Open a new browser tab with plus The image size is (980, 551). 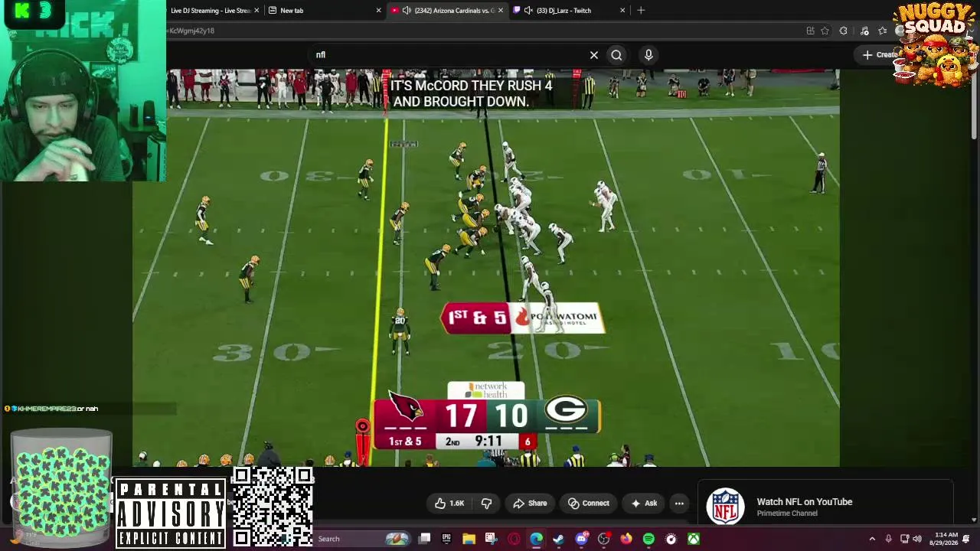(x=641, y=11)
